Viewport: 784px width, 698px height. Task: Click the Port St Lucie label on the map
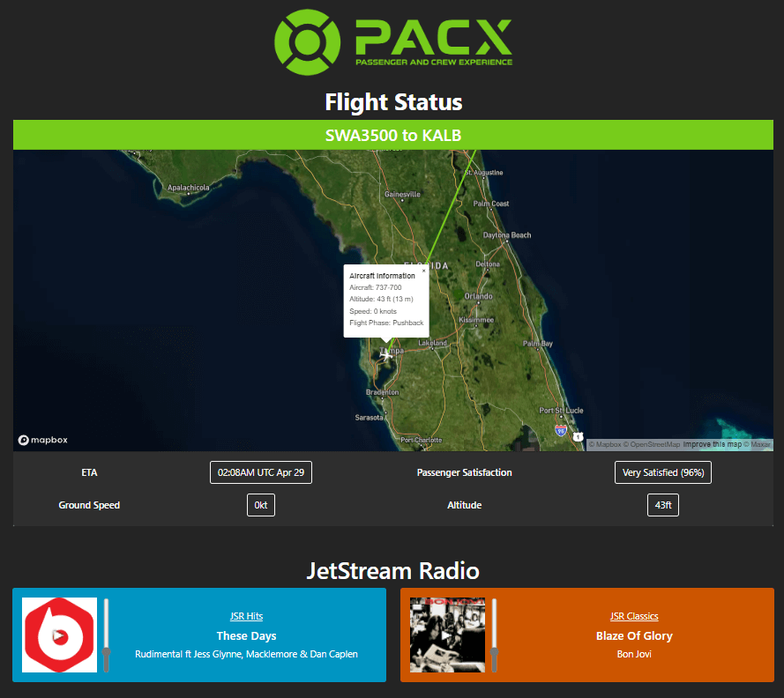point(561,410)
